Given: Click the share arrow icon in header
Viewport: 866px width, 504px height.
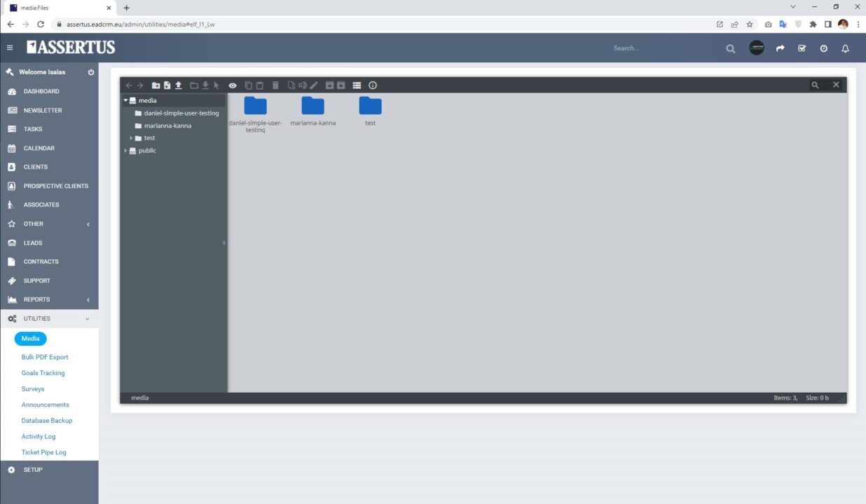Looking at the screenshot, I should 781,48.
